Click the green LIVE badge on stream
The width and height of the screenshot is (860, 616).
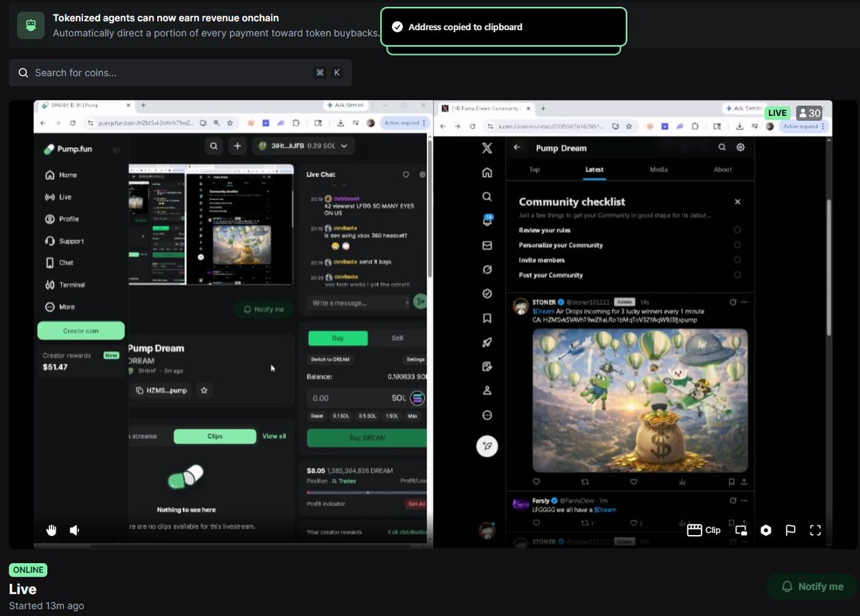pyautogui.click(x=777, y=113)
